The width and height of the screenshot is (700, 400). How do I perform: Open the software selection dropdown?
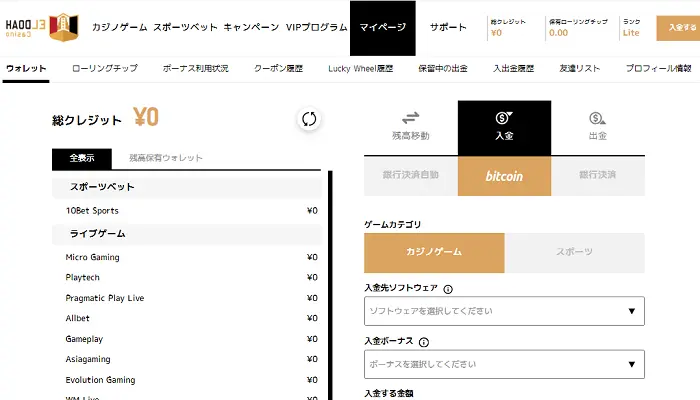[504, 311]
